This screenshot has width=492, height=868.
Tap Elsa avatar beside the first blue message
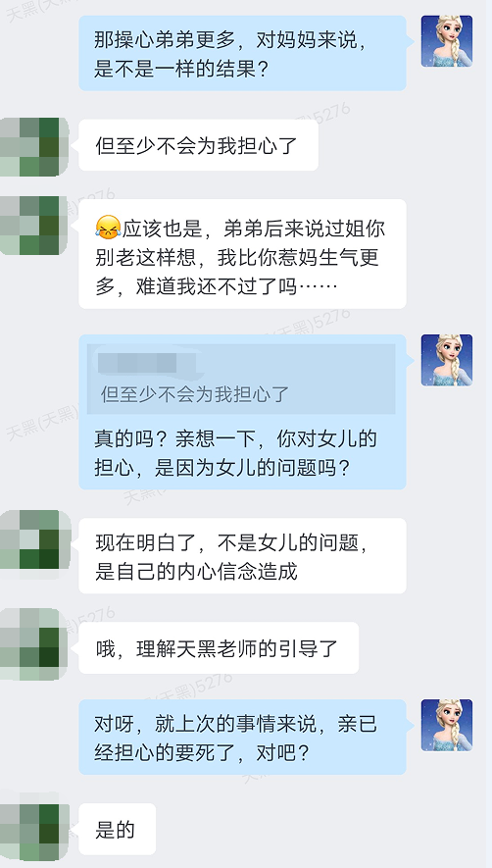pos(447,41)
